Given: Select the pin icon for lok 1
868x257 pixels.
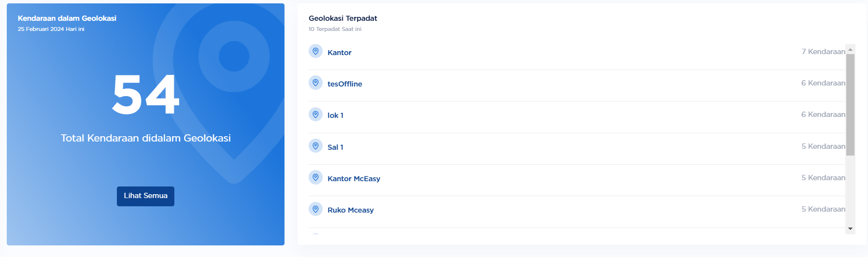Looking at the screenshot, I should pos(315,114).
